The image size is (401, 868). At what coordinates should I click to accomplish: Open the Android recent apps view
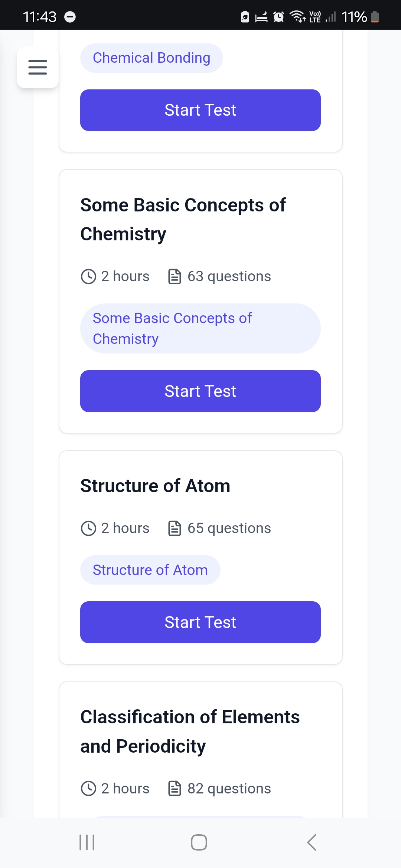pyautogui.click(x=87, y=842)
